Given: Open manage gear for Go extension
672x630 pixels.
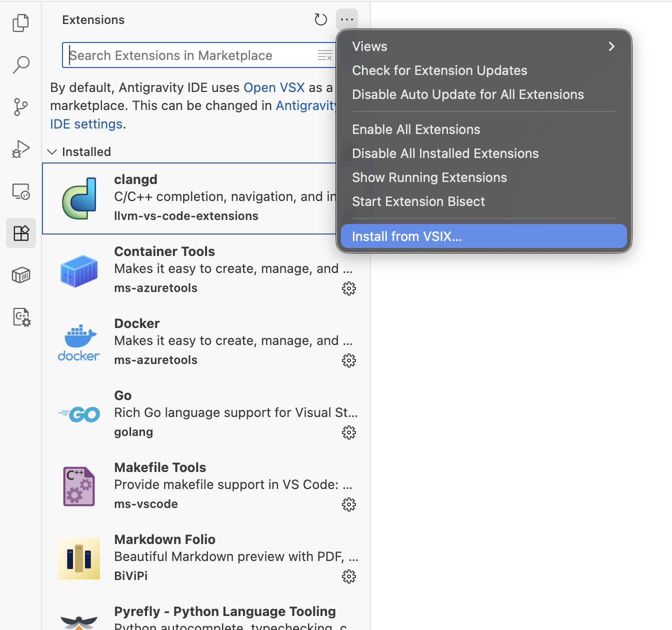Looking at the screenshot, I should coord(349,432).
